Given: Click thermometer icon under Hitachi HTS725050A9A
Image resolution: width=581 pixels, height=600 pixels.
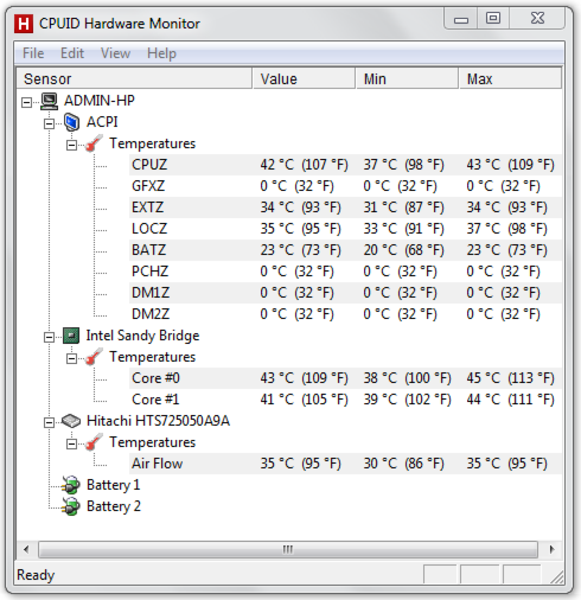Looking at the screenshot, I should pos(94,443).
